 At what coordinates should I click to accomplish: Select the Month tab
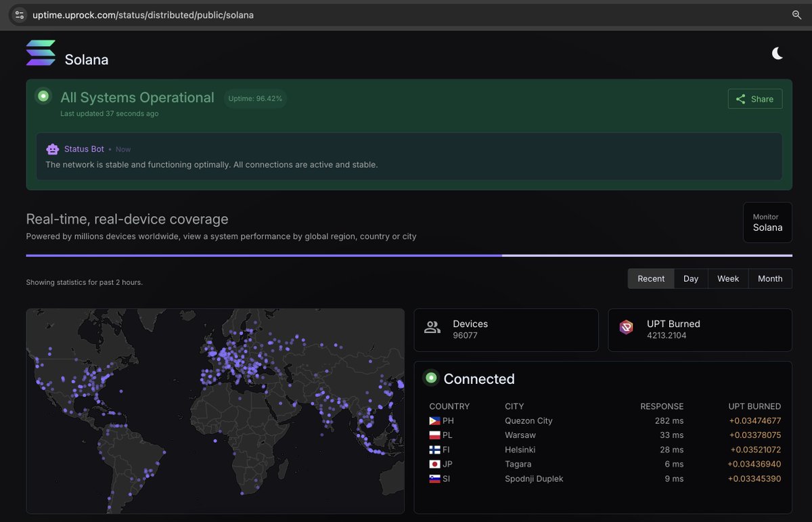point(770,278)
